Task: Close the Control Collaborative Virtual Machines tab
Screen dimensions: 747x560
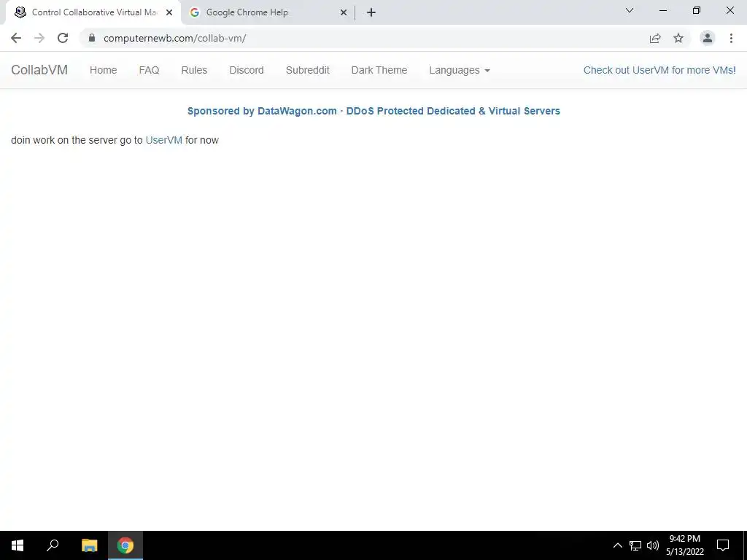Action: [169, 12]
